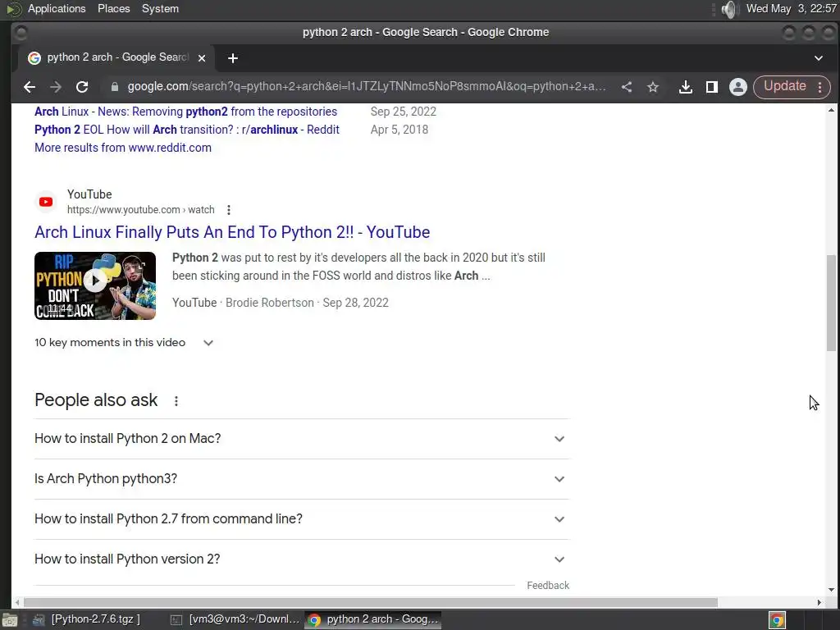Click the clock showing Wed May 3
The height and width of the screenshot is (630, 840).
(x=792, y=8)
